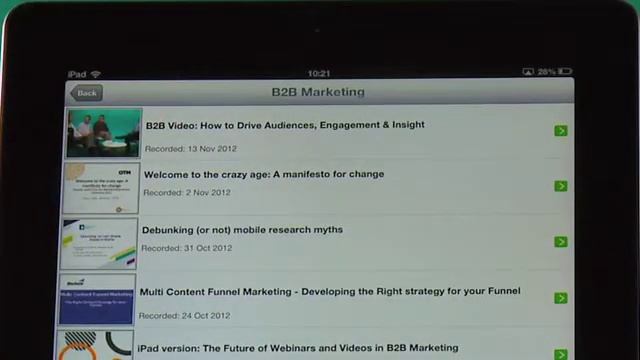Click 'Recorded: 13 Nov 2012' date text
640x360 pixels.
pyautogui.click(x=191, y=149)
